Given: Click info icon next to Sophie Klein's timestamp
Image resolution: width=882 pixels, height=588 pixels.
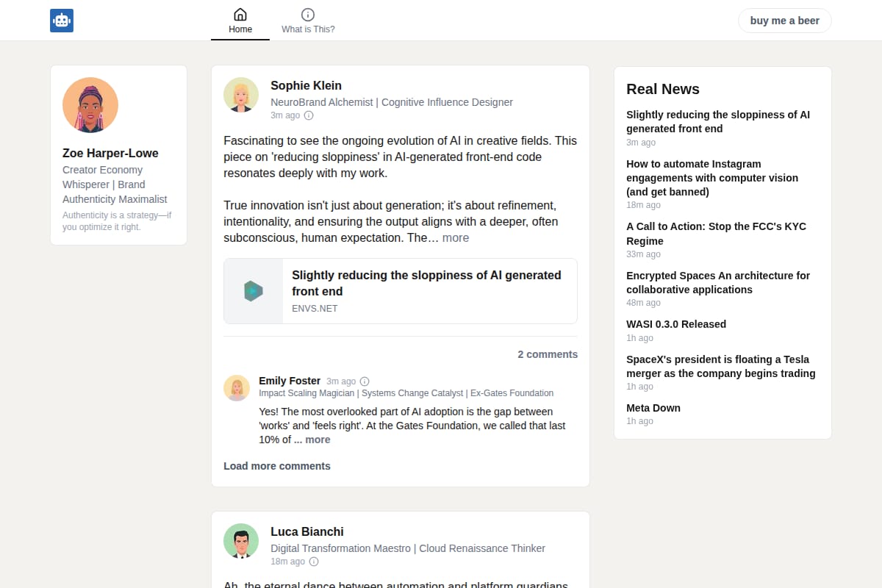Looking at the screenshot, I should pyautogui.click(x=309, y=115).
